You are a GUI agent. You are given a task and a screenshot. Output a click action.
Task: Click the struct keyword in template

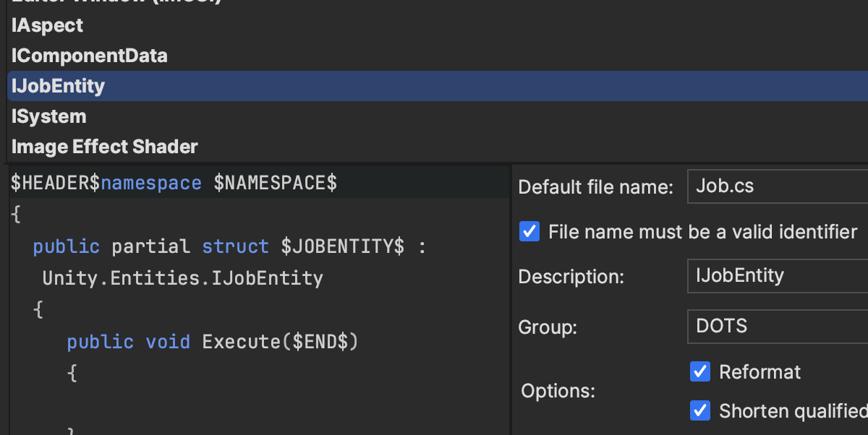(235, 247)
